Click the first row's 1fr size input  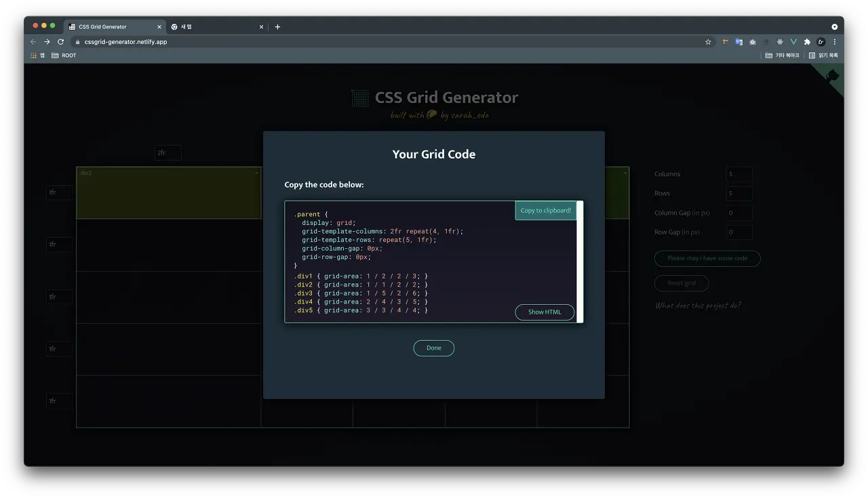click(x=60, y=192)
